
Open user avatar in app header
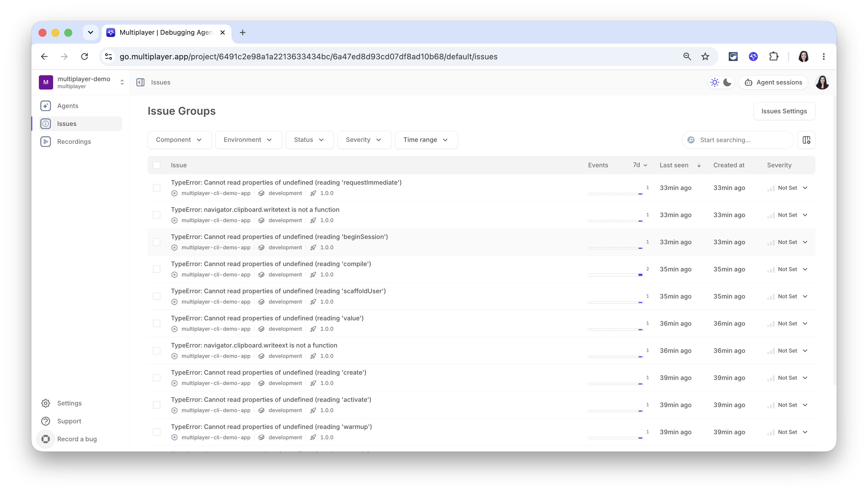822,82
